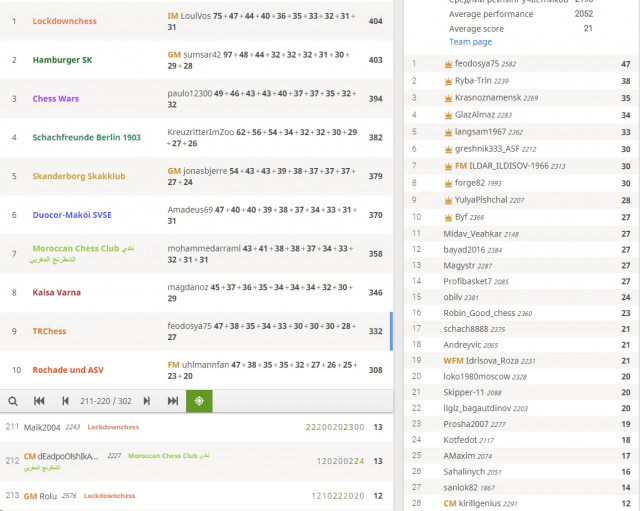
Task: Select Kotfedot in team list
Action: [460, 440]
